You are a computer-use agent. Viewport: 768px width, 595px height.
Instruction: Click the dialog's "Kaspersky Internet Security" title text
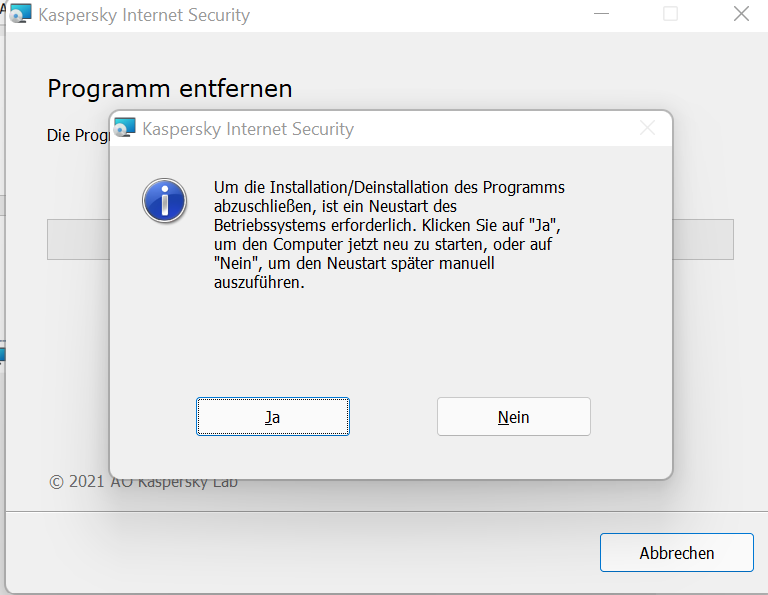click(x=248, y=129)
